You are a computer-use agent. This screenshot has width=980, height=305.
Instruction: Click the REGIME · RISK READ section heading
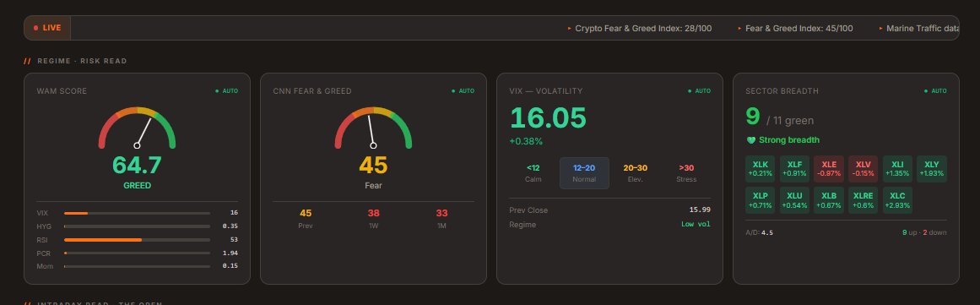[x=82, y=61]
